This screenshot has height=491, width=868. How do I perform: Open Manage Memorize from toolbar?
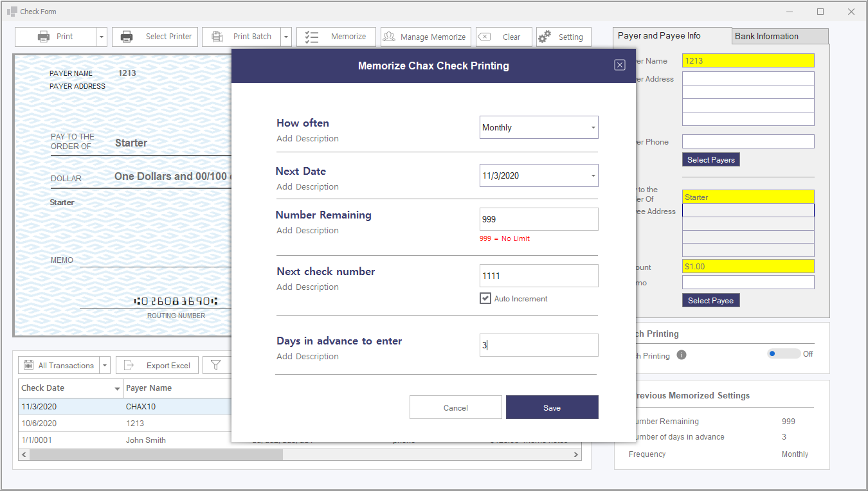426,37
